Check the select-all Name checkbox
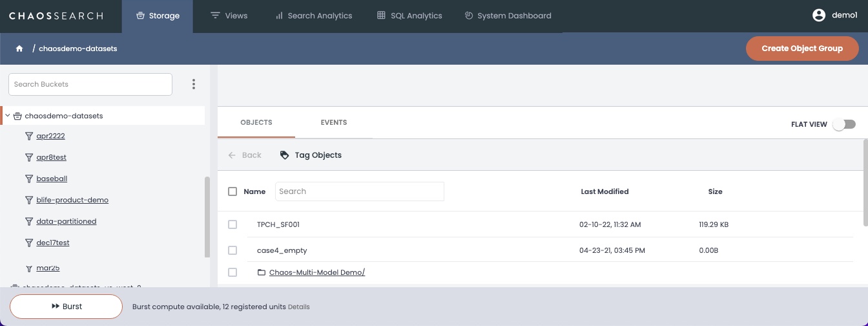 click(x=232, y=191)
